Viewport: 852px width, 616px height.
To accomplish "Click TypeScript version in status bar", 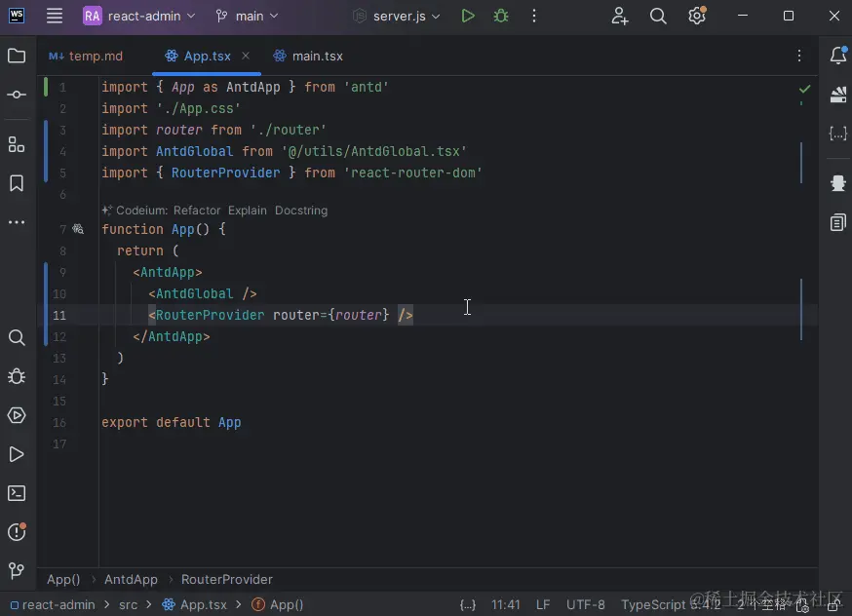I will point(671,604).
